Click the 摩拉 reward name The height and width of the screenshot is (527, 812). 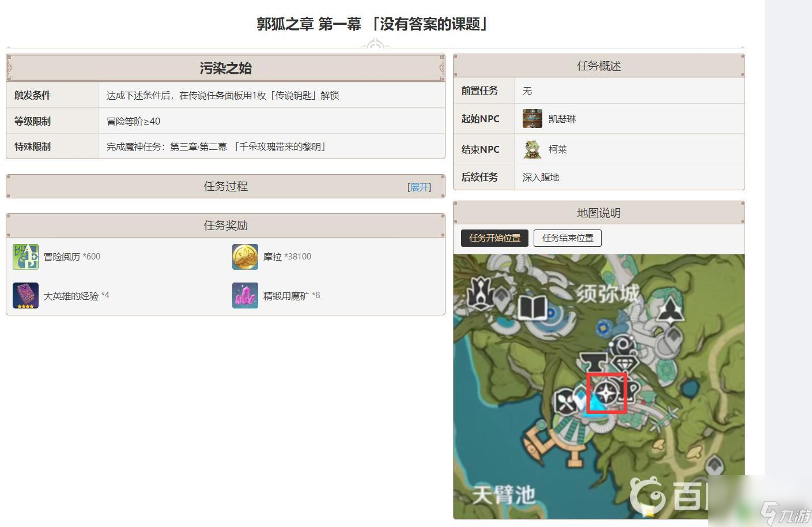tap(272, 257)
